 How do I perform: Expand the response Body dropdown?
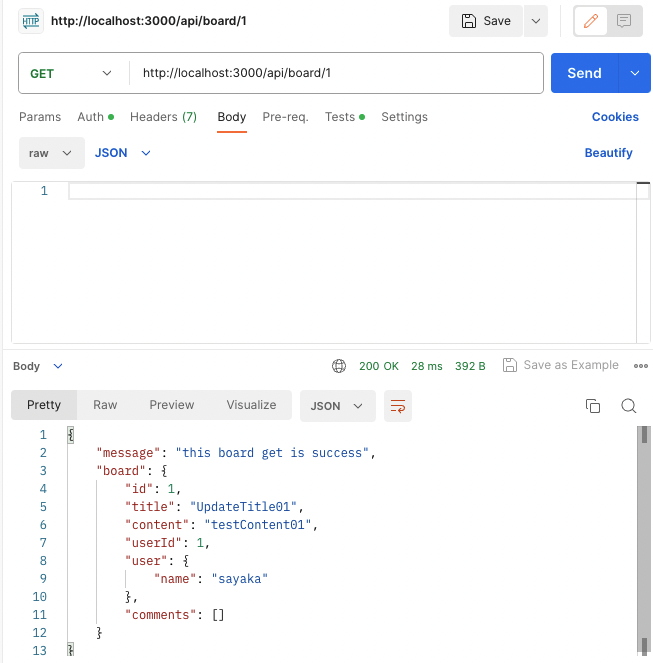pos(38,366)
